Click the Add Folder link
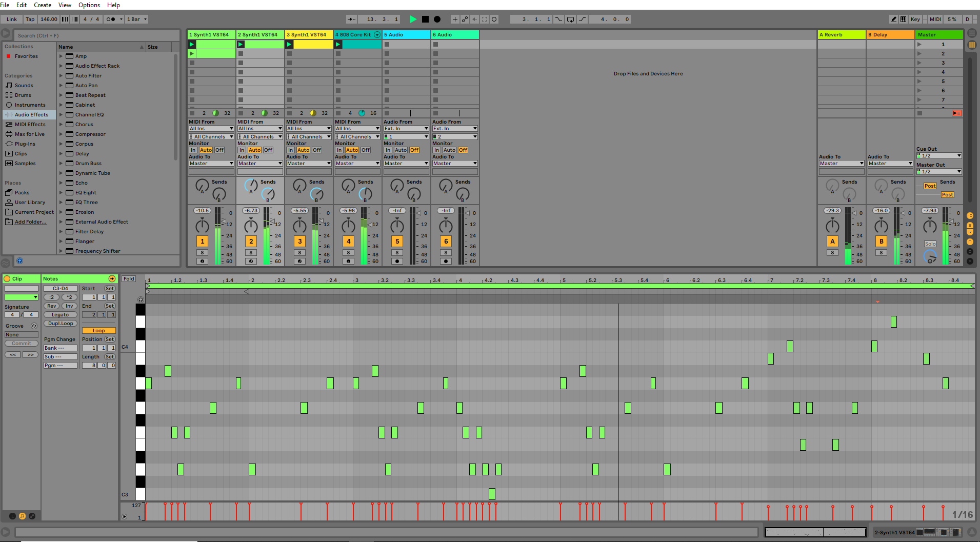 [30, 222]
